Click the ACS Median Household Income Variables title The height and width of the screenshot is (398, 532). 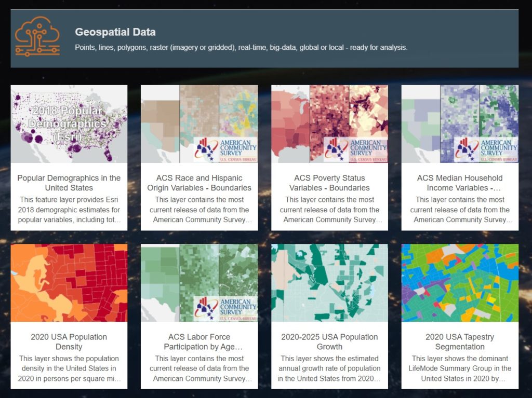tap(460, 183)
